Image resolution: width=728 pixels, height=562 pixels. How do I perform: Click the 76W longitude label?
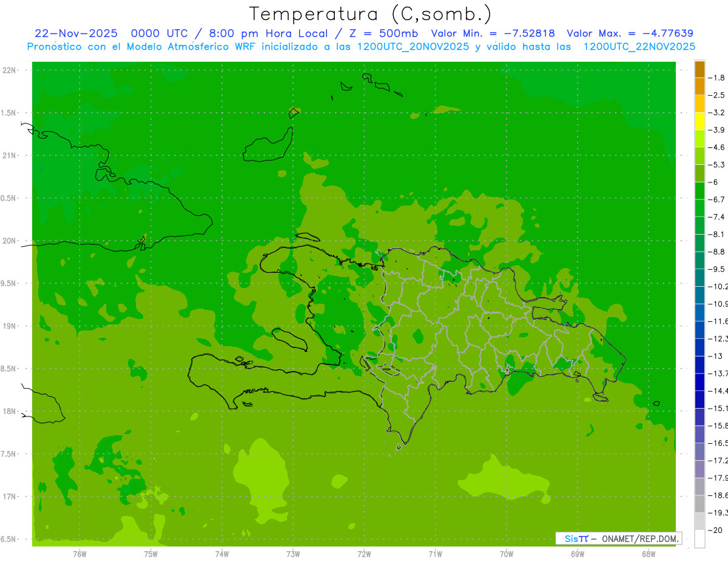pos(79,554)
